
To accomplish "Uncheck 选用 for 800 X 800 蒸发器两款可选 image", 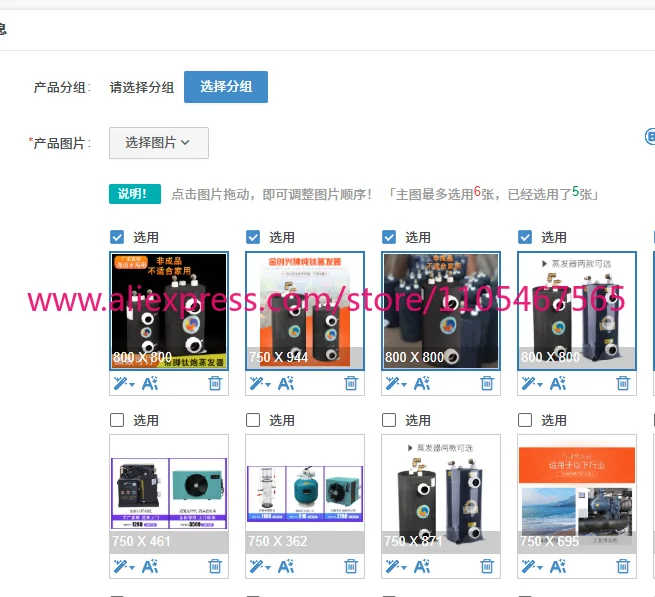I will coord(525,237).
